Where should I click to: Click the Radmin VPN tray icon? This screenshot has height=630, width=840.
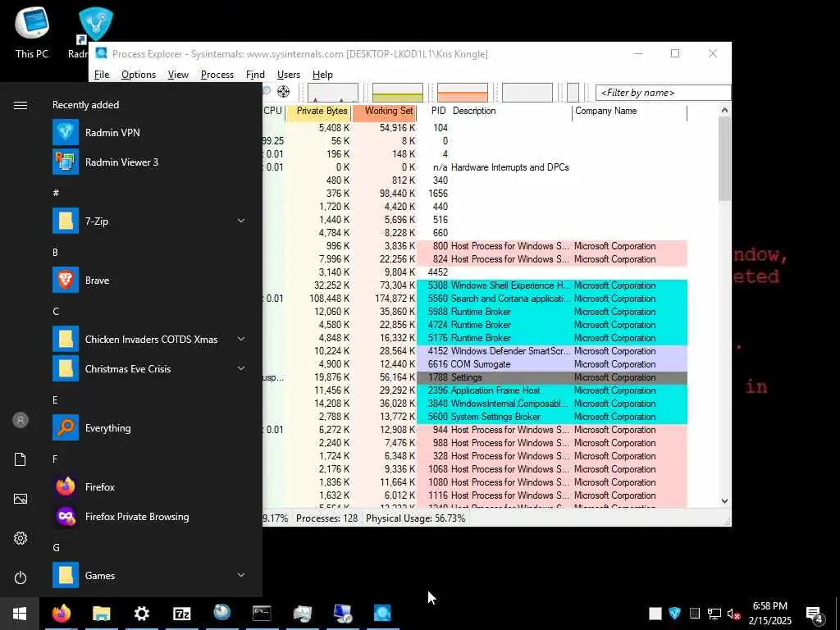pos(674,614)
